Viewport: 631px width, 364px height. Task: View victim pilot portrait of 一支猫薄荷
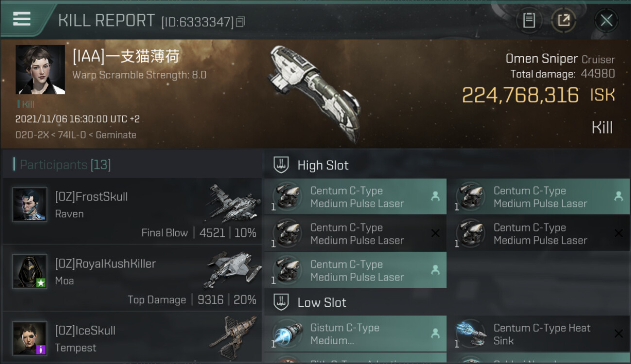40,69
